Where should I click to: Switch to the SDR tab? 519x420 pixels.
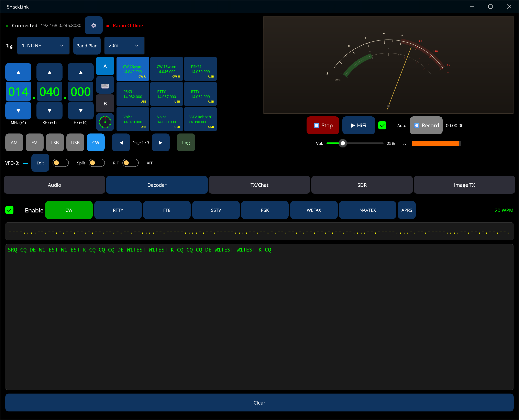(x=362, y=185)
